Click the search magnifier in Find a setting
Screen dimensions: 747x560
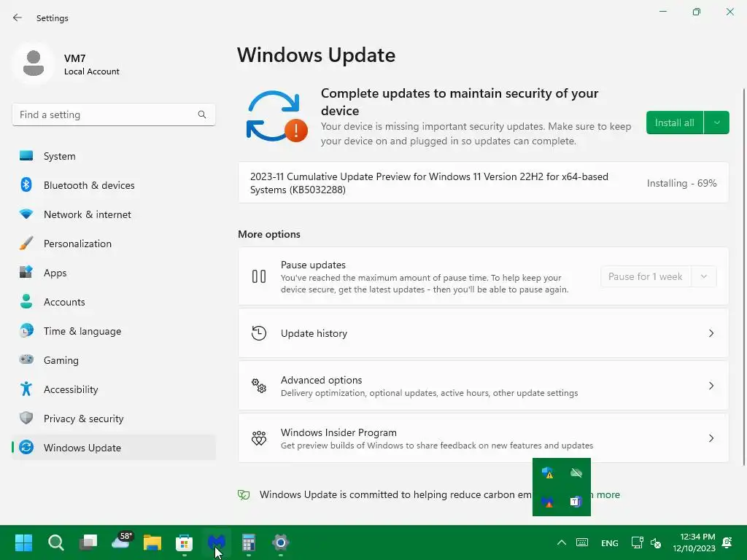(x=202, y=114)
